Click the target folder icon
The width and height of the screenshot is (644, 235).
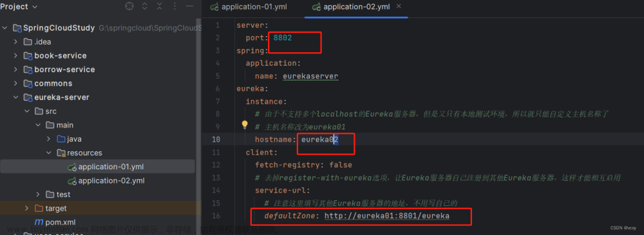tap(39, 209)
